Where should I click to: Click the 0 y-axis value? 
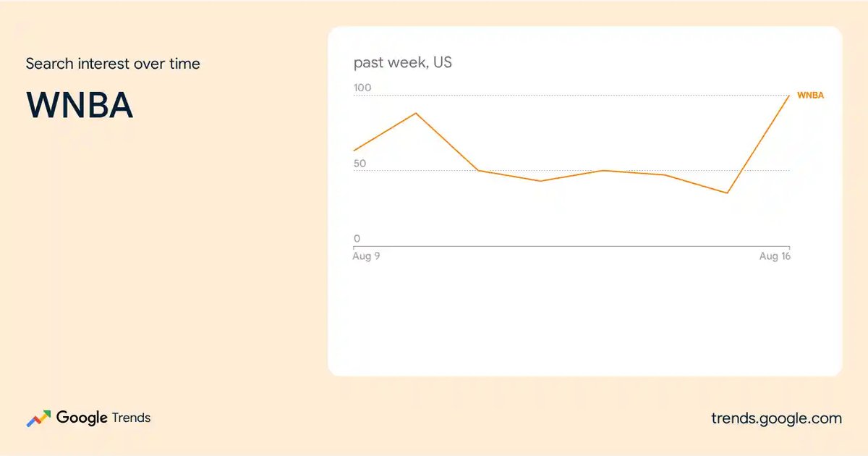pos(357,239)
